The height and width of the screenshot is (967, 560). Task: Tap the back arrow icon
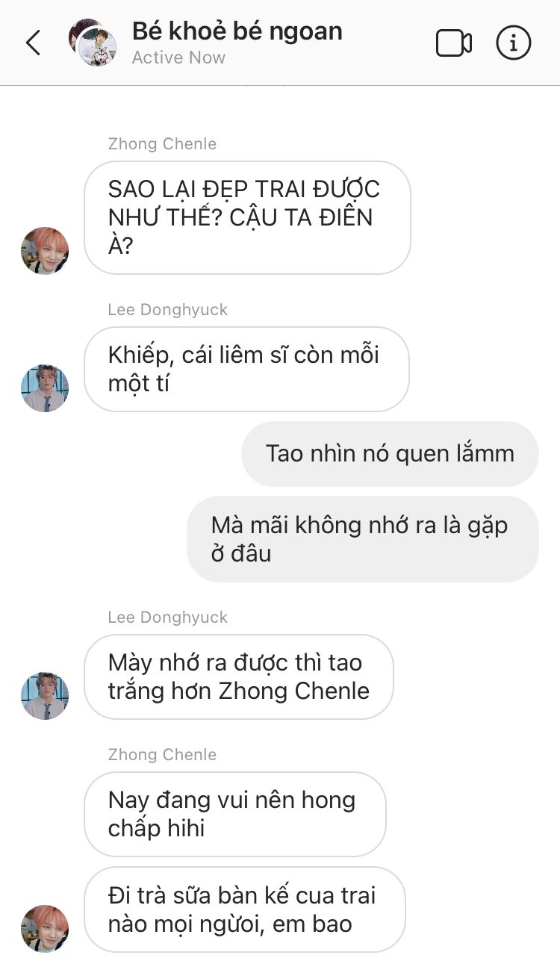(33, 43)
